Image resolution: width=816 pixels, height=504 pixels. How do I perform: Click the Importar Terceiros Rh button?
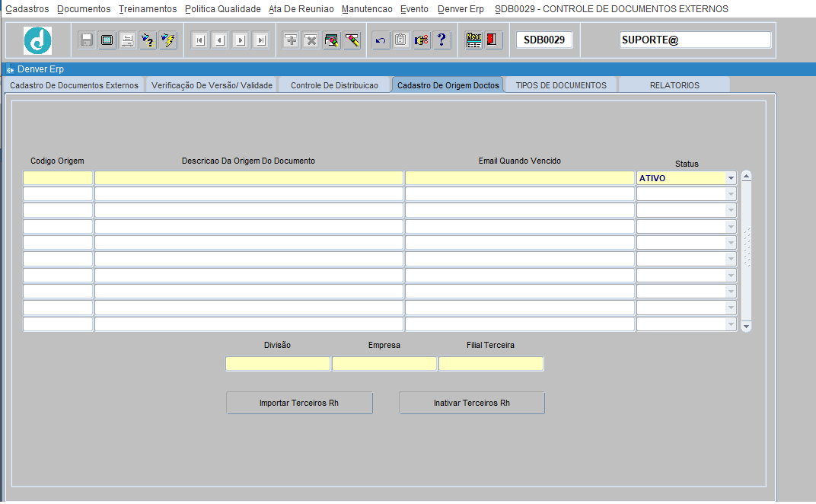[299, 403]
